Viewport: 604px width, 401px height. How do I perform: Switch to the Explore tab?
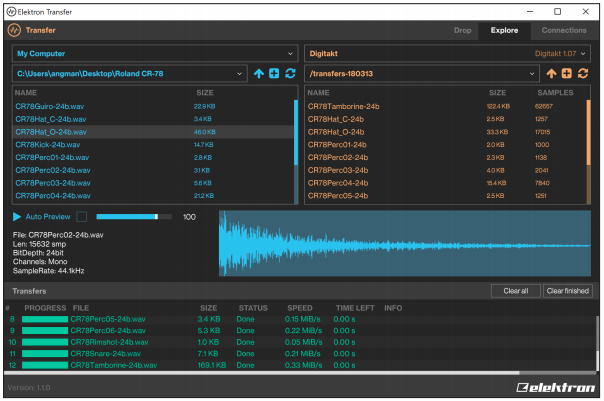tap(504, 30)
